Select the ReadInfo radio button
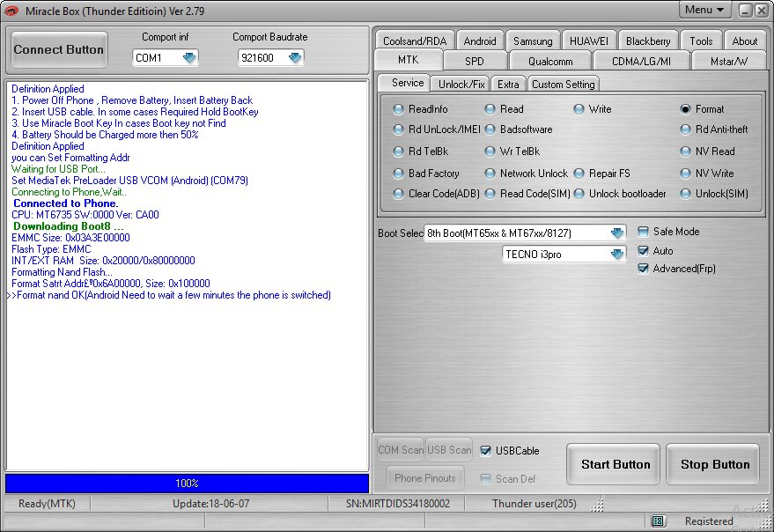 398,109
